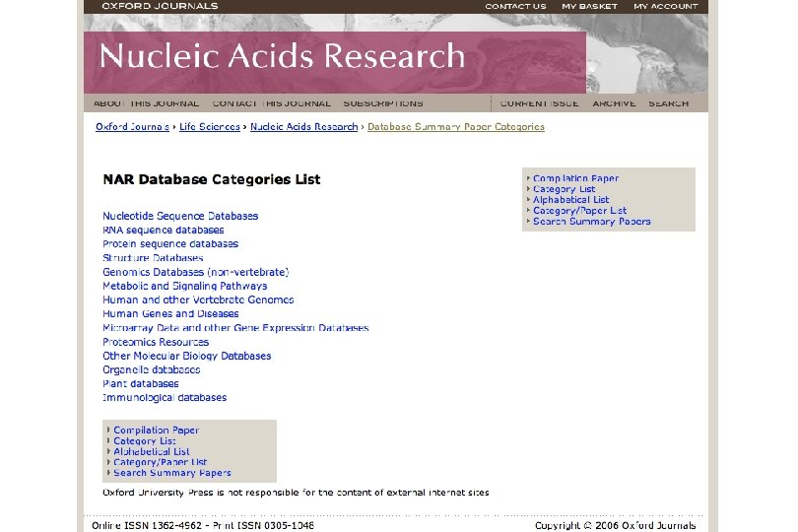This screenshot has width=798, height=532.
Task: Open Compilation Paper in the bottom link box
Action: (x=157, y=431)
